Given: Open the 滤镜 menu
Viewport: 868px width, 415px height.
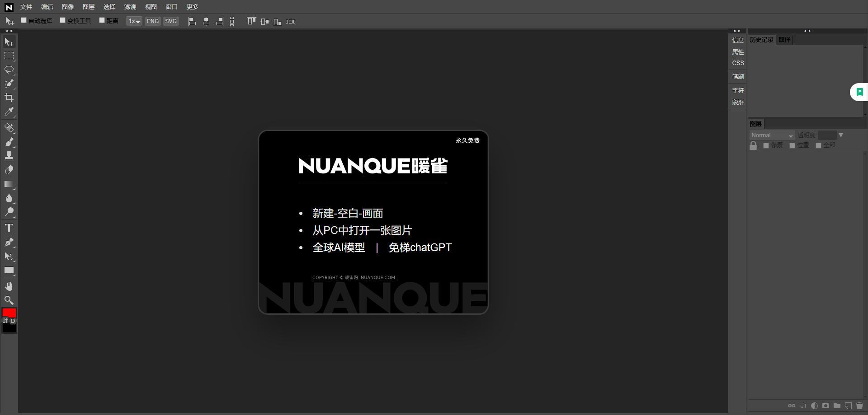Looking at the screenshot, I should point(130,7).
